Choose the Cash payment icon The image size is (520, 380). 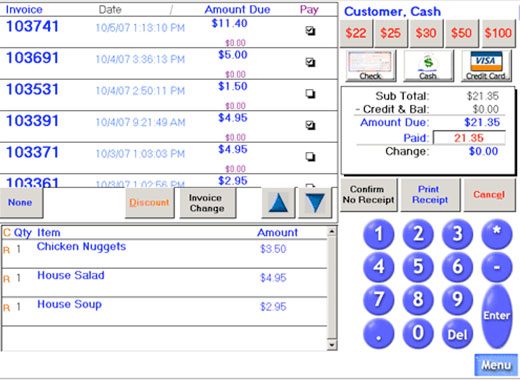[428, 66]
